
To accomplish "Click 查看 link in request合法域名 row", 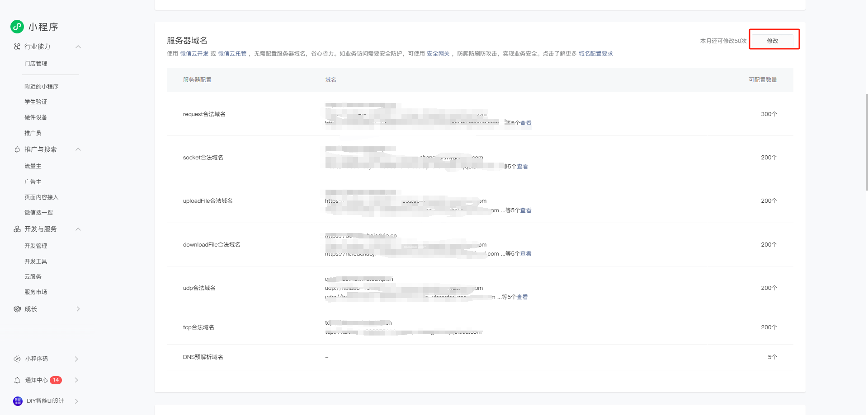I will tap(526, 123).
